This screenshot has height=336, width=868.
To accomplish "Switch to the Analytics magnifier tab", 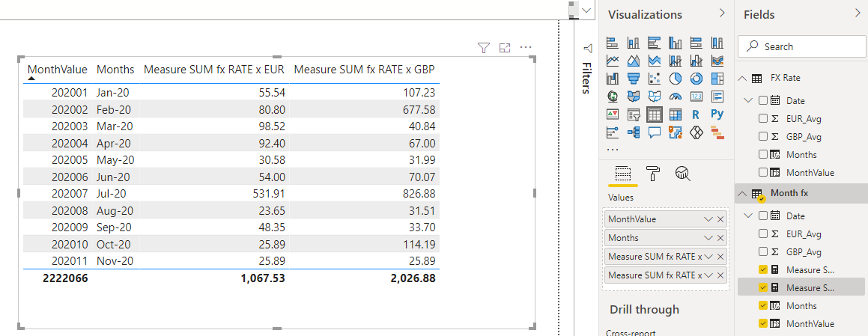I will point(682,174).
